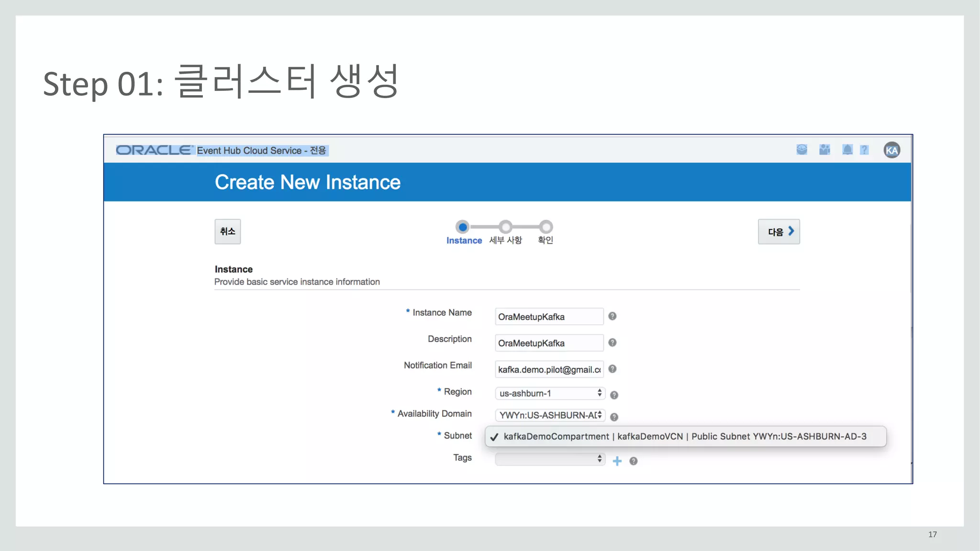980x551 pixels.
Task: Click help icon next to Notification Email
Action: point(612,369)
